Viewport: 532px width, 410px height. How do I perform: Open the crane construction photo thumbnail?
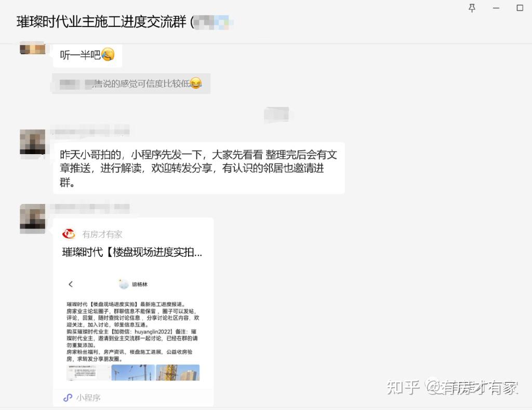(x=133, y=373)
